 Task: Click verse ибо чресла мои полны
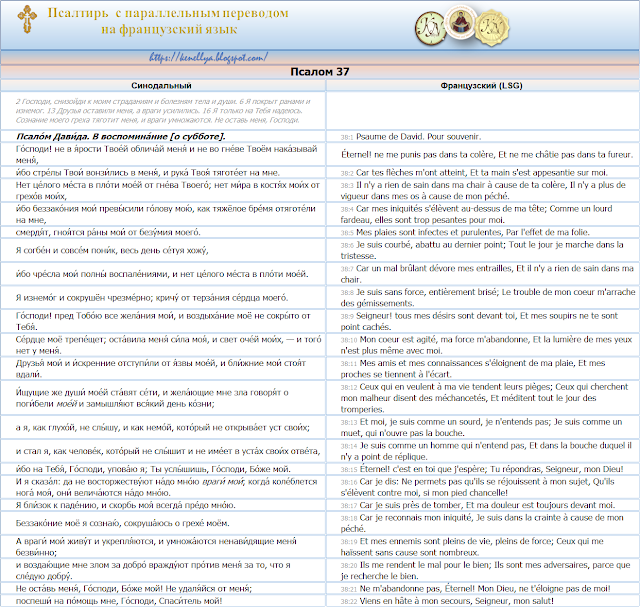click(162, 274)
